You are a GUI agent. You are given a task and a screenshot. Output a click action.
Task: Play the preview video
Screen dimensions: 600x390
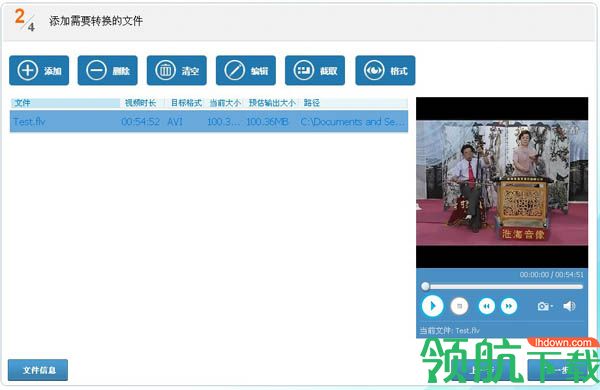click(x=432, y=306)
